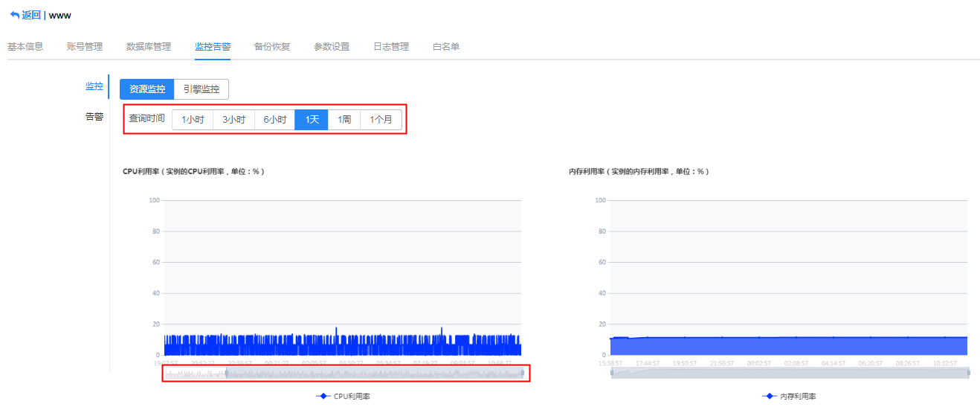Switch to 引擎监控 view

(202, 89)
